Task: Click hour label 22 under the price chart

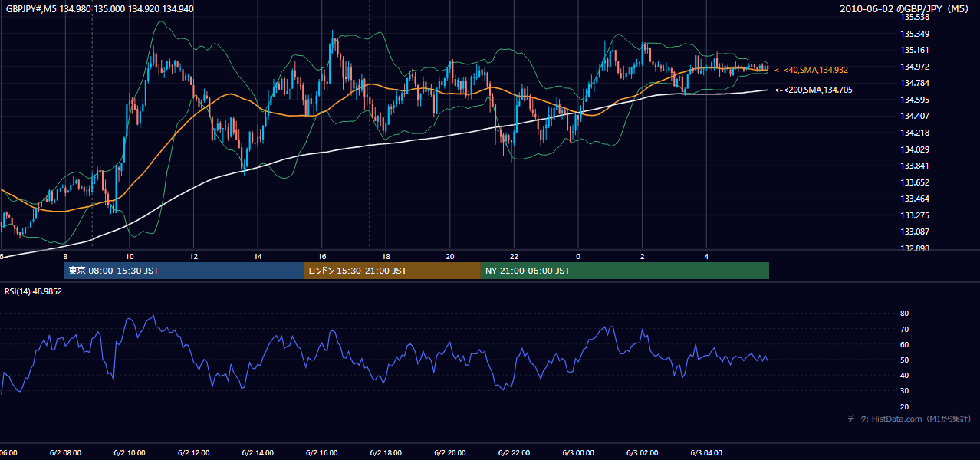Action: (515, 257)
